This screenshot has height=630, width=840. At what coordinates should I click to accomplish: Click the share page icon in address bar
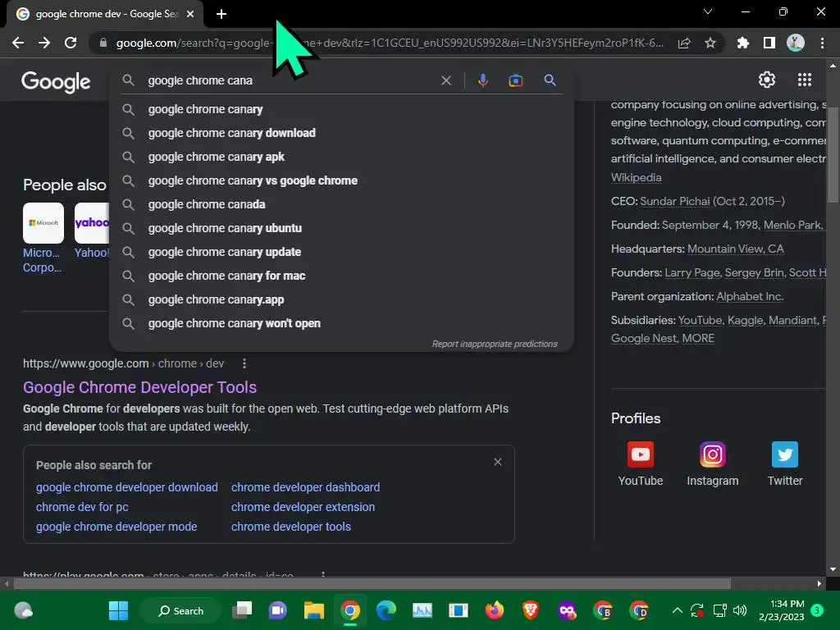684,43
